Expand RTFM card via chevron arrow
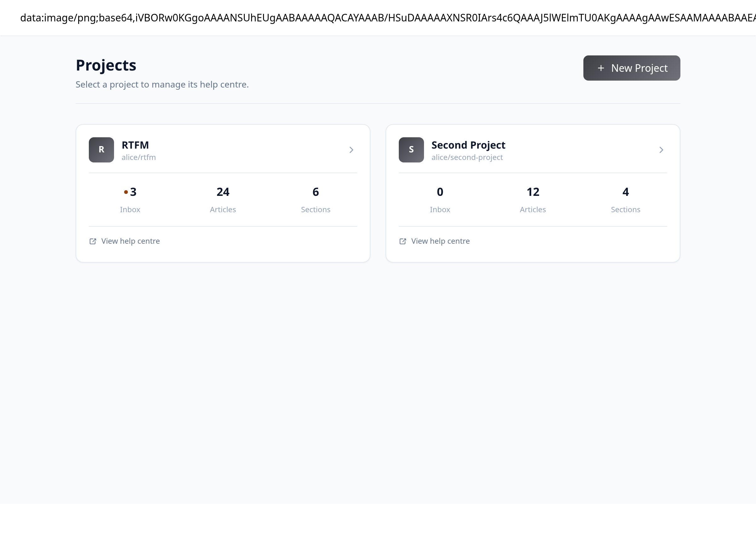 (x=351, y=150)
